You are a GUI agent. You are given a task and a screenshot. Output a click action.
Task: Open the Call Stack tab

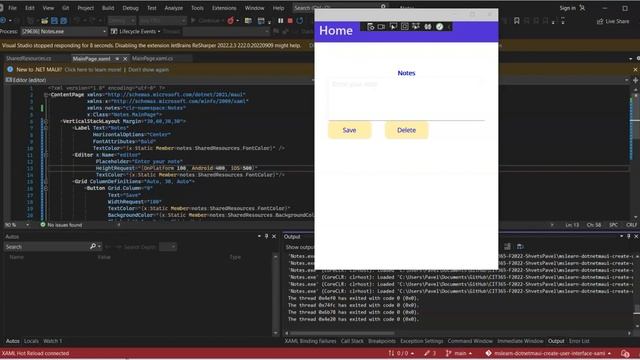pyautogui.click(x=352, y=341)
